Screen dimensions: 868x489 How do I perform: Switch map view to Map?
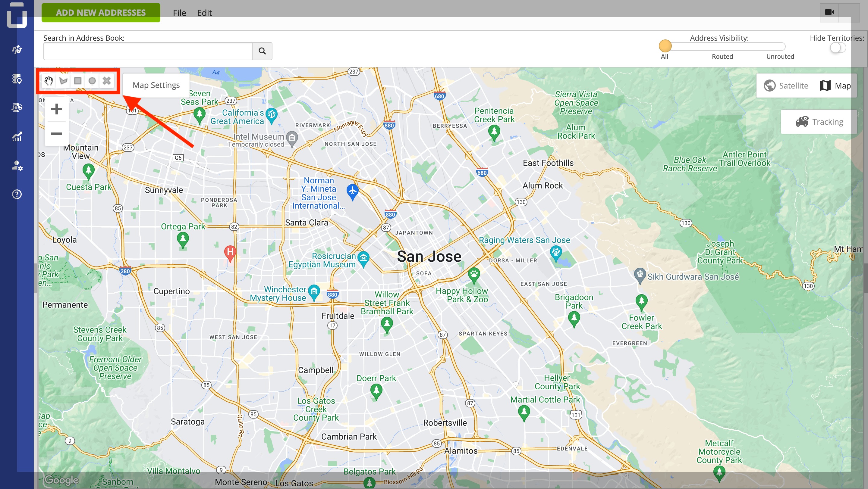point(835,86)
